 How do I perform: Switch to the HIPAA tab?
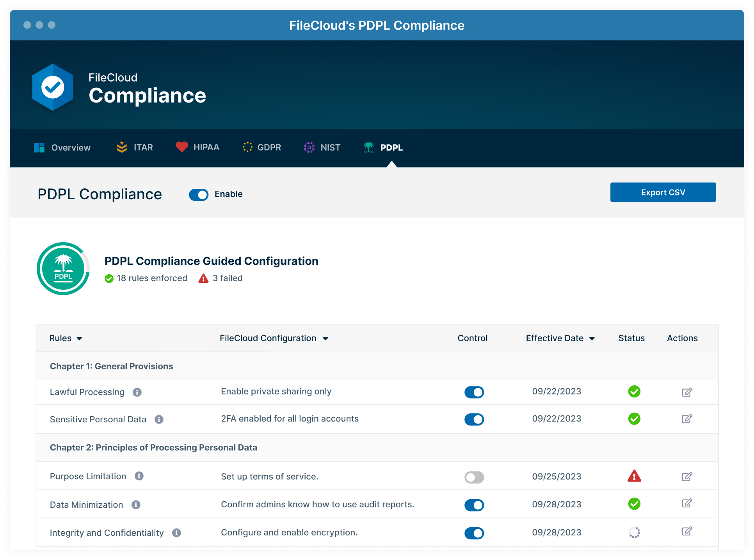(x=197, y=147)
